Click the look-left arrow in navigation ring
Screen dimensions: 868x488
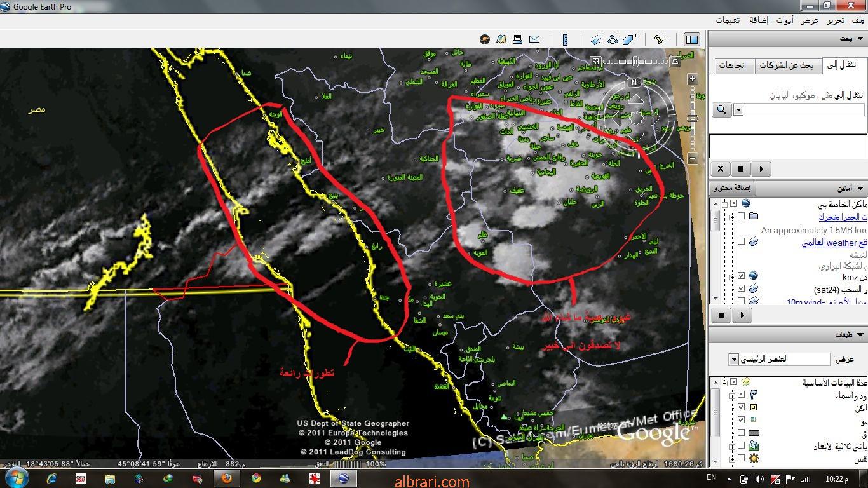pos(618,118)
